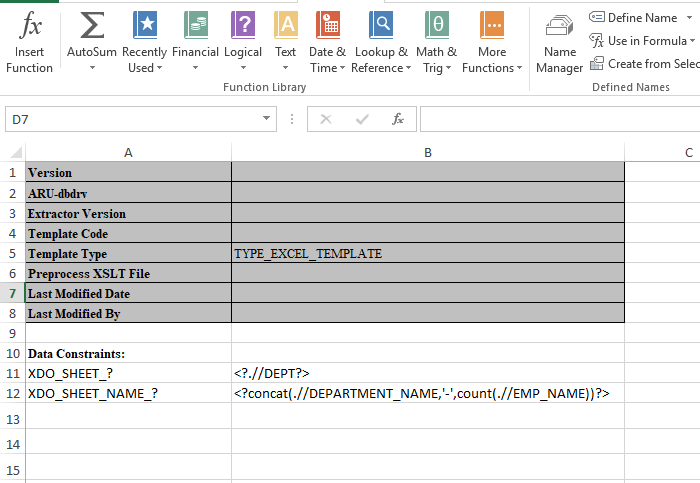This screenshot has height=483, width=700.
Task: Select row 15 header
Action: [12, 470]
